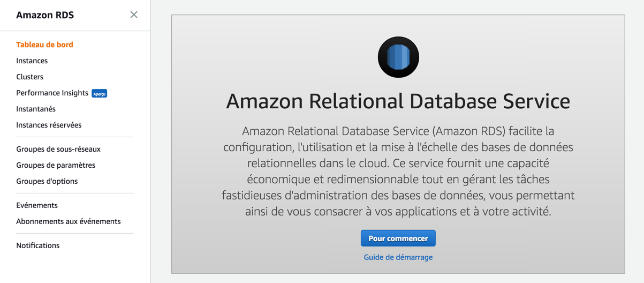Click the Amazon Relational Database Service heading
The width and height of the screenshot is (644, 283).
coord(398,101)
